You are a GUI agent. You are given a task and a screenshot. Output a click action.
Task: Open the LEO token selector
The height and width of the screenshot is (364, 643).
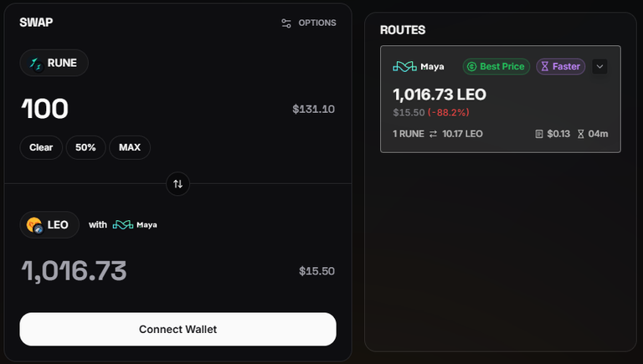tap(49, 224)
